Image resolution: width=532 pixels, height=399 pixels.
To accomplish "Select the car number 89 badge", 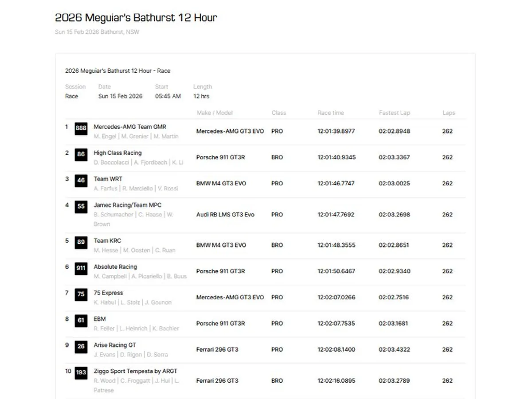I will pos(81,242).
